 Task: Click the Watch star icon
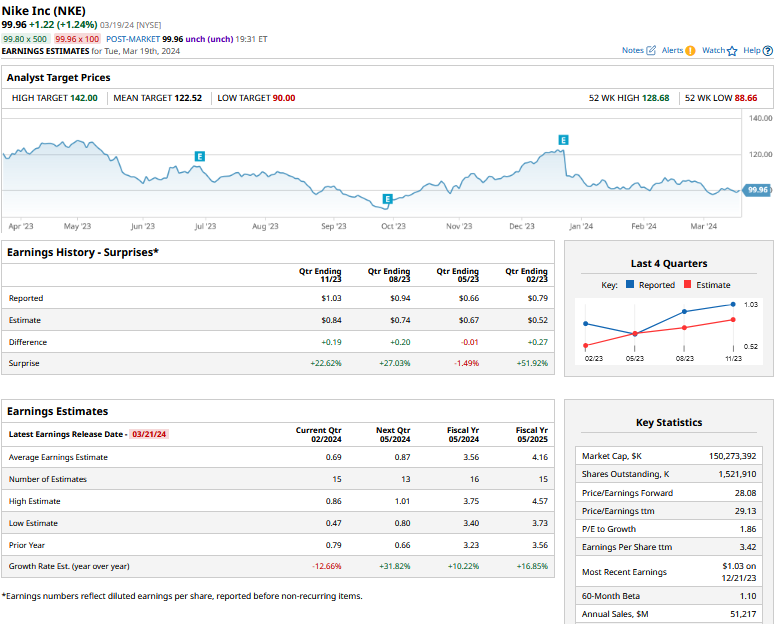point(732,51)
